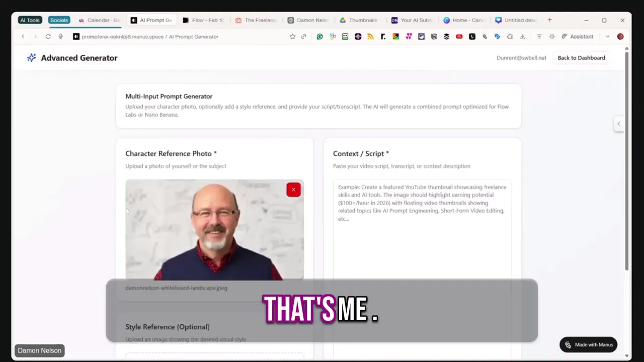Remove the uploaded character photo with the red X
The width and height of the screenshot is (644, 362).
[293, 190]
